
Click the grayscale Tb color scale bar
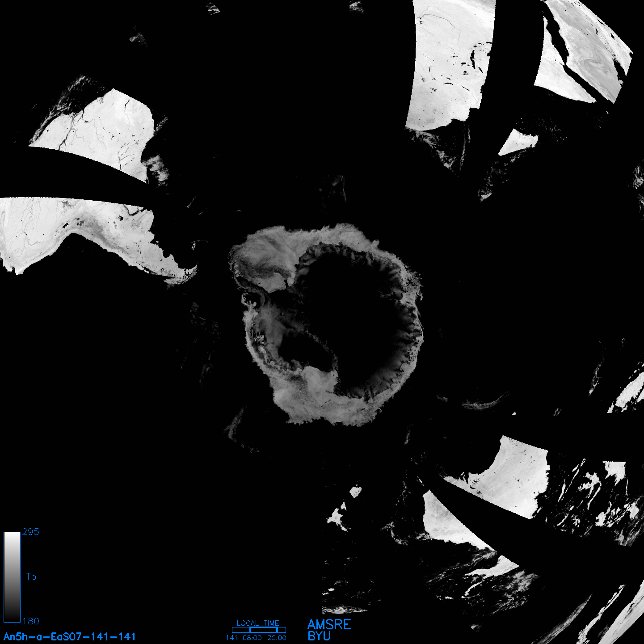click(x=12, y=577)
